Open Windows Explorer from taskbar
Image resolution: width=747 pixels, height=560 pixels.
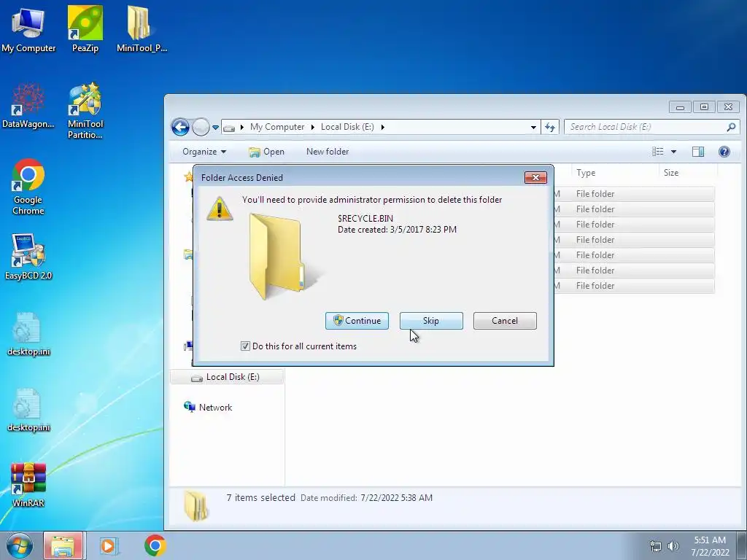tap(63, 545)
